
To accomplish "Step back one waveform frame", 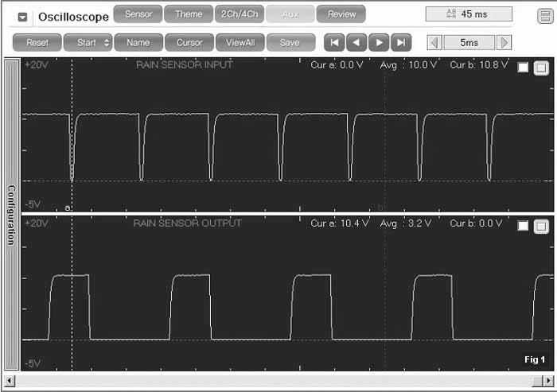I will [356, 42].
